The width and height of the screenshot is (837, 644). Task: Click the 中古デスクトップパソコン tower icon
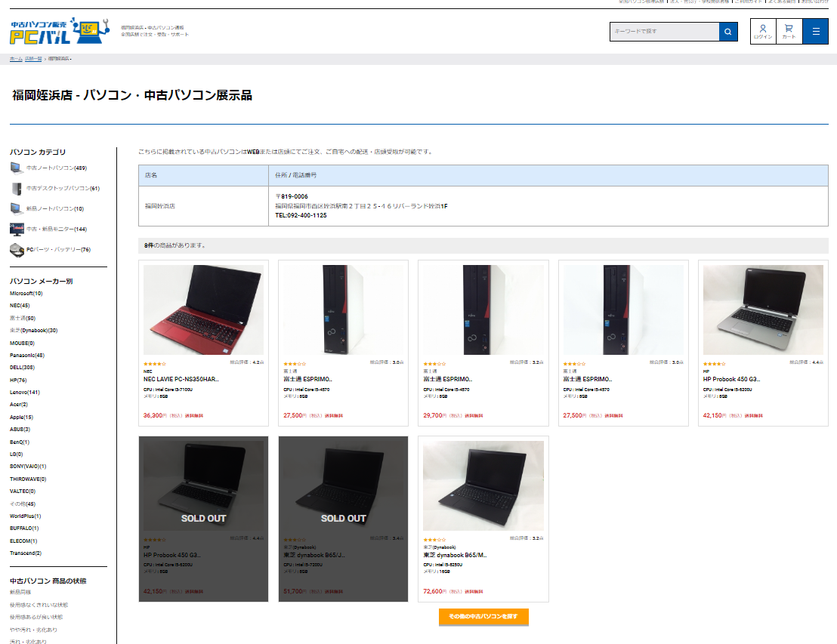(17, 188)
